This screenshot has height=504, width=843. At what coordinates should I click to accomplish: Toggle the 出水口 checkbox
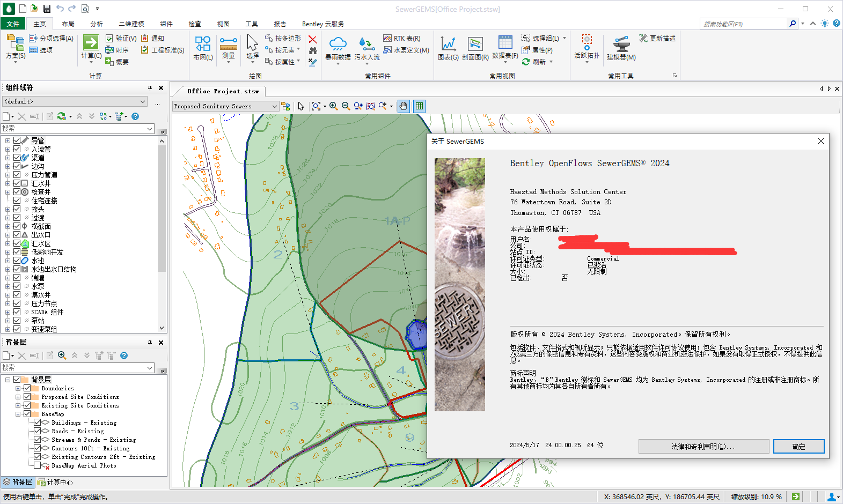(x=17, y=235)
